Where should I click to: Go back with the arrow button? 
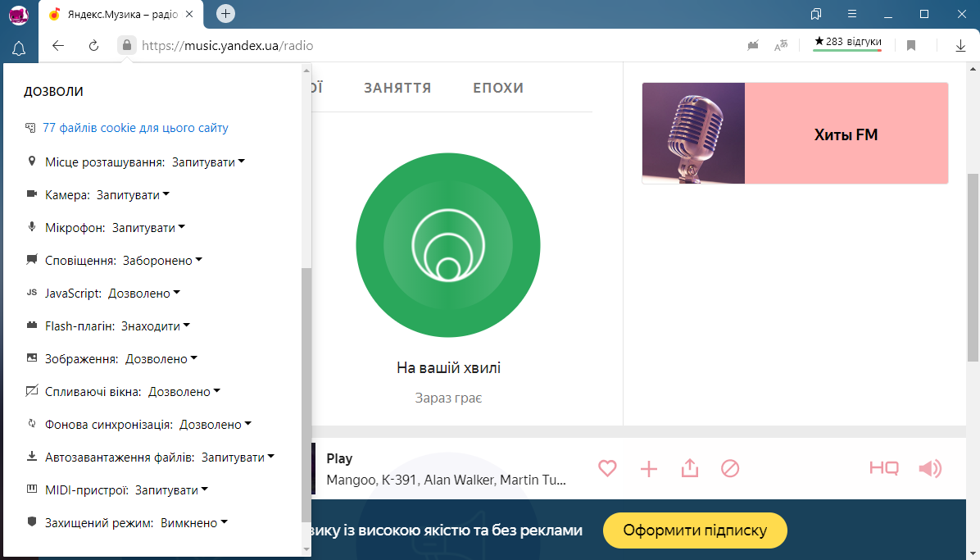point(58,46)
